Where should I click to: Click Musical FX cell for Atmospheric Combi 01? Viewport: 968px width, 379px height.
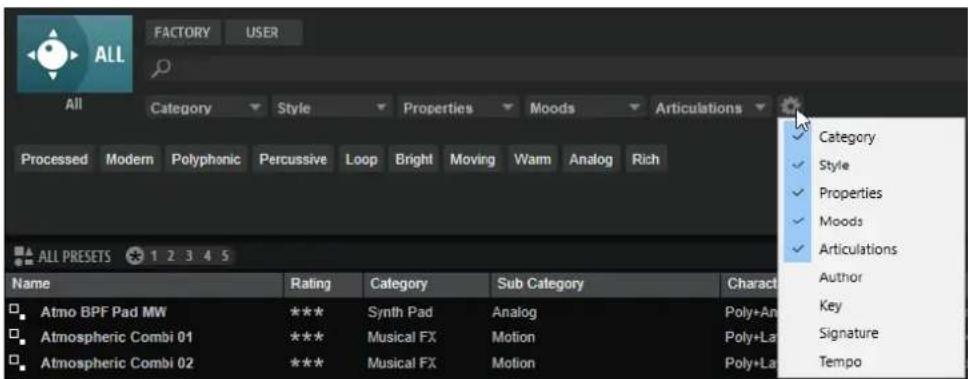tap(401, 338)
